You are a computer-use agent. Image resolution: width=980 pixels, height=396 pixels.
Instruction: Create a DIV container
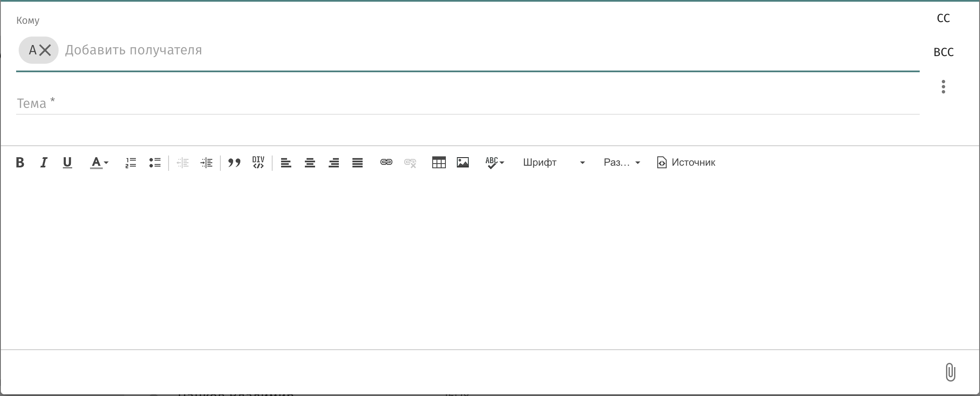pos(258,162)
